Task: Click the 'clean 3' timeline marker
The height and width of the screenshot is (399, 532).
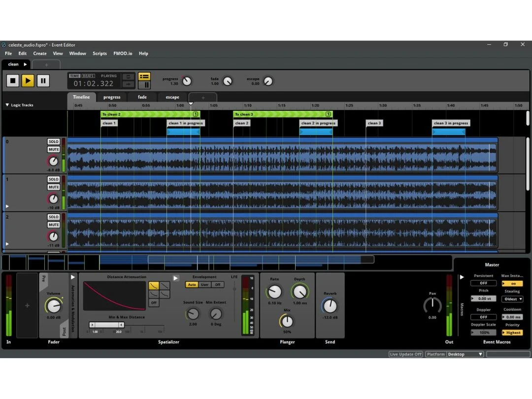Action: tap(374, 123)
